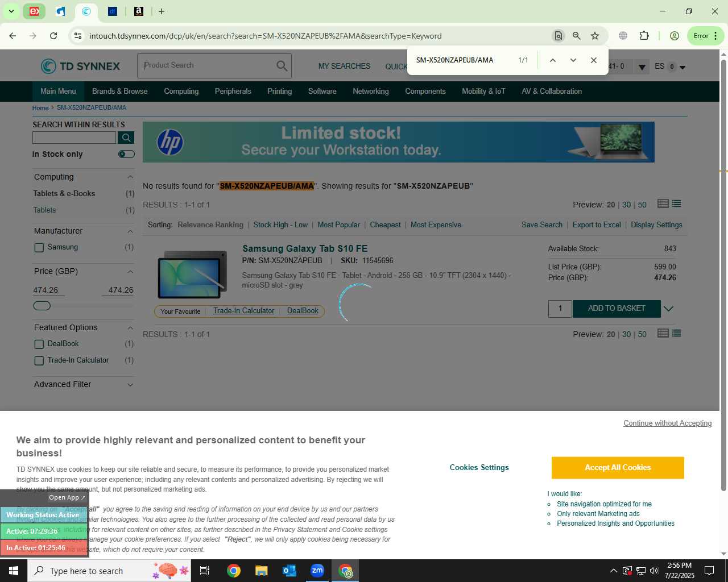Collapse the Computing filter section
Screen dimensions: 728x582
pos(130,177)
